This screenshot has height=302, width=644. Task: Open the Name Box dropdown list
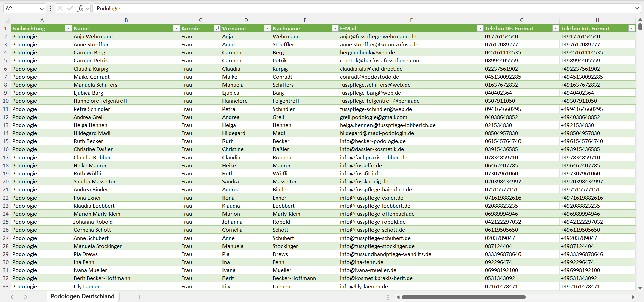point(42,9)
